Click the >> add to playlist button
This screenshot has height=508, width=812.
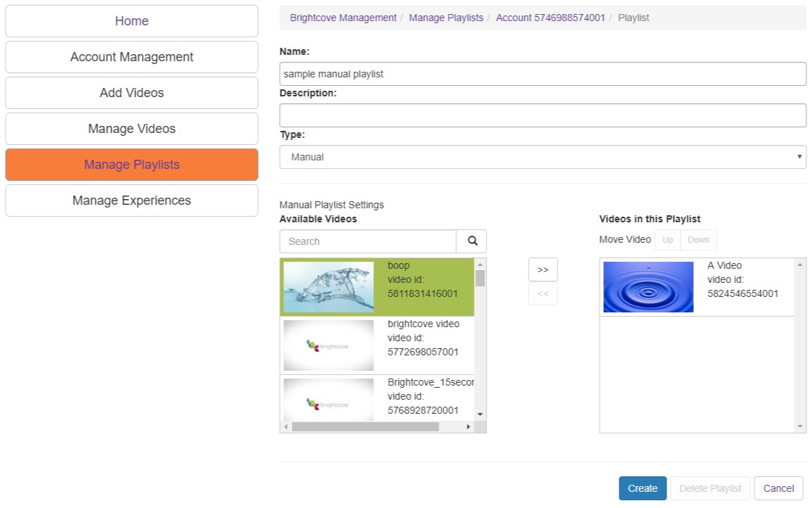pos(543,269)
